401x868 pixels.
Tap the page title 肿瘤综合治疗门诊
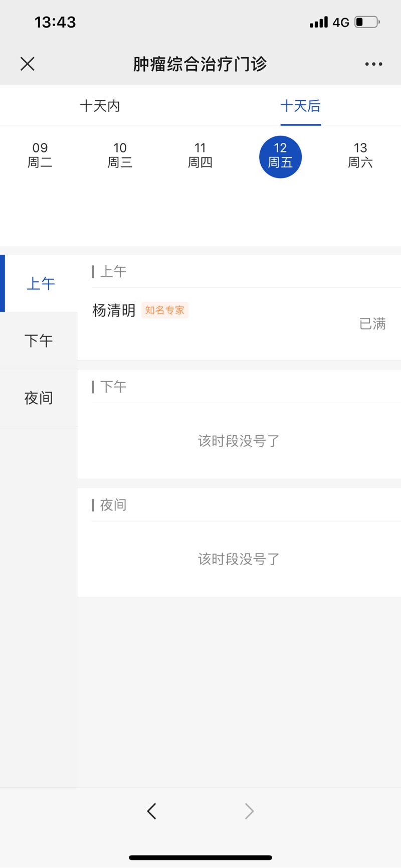click(199, 64)
